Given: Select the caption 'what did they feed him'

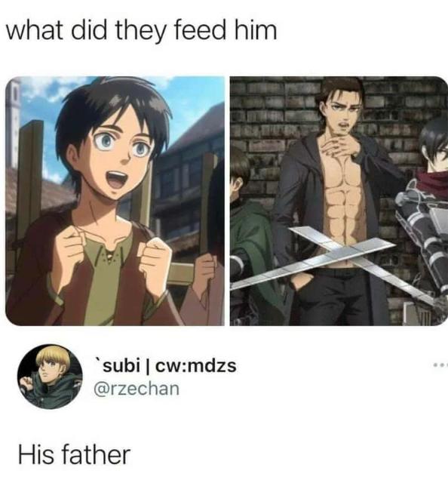Looking at the screenshot, I should [x=142, y=31].
